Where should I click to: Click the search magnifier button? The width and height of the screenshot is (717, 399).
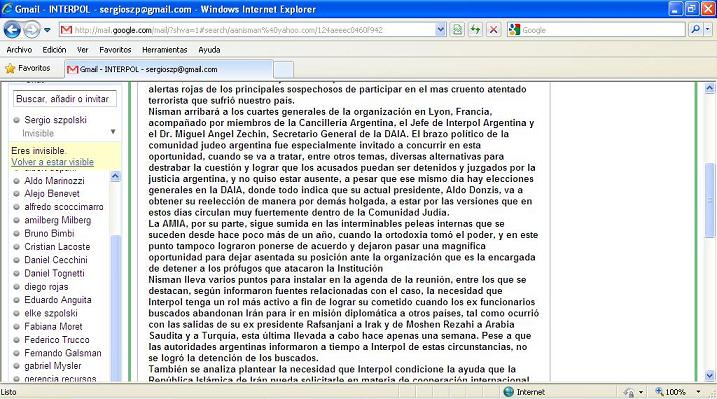click(696, 30)
